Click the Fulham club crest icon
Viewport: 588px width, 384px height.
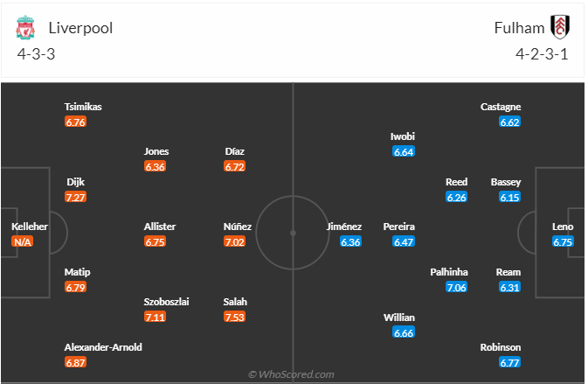(x=559, y=27)
